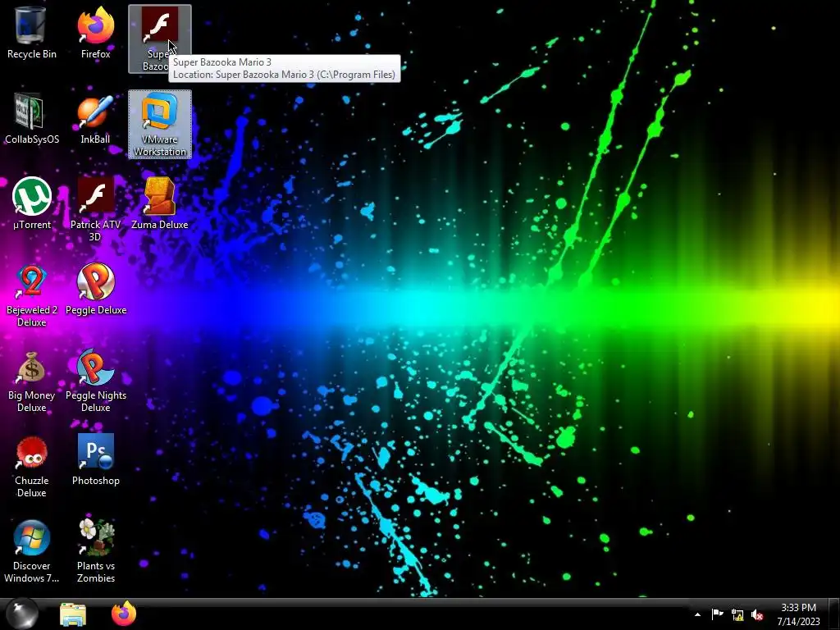The height and width of the screenshot is (630, 840).
Task: Select the µTorrent desktop shortcut
Action: 32,204
